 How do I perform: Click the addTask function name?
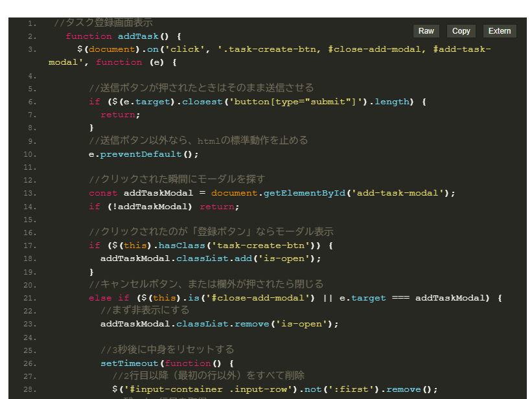pyautogui.click(x=139, y=36)
